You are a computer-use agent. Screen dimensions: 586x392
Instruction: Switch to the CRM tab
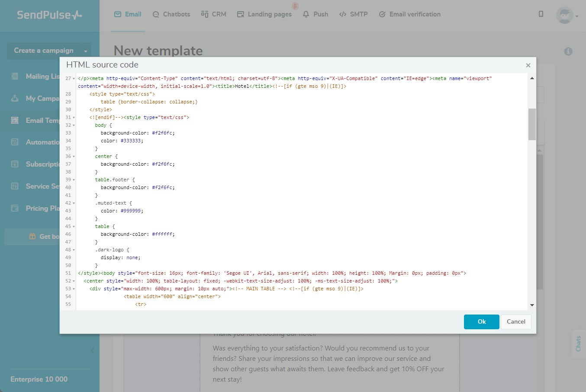click(x=214, y=14)
